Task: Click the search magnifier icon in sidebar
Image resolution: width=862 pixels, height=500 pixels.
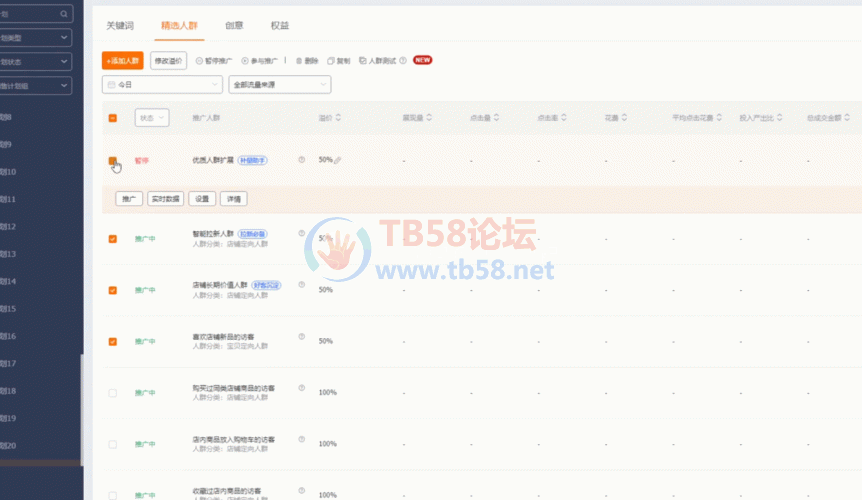Action: point(65,14)
